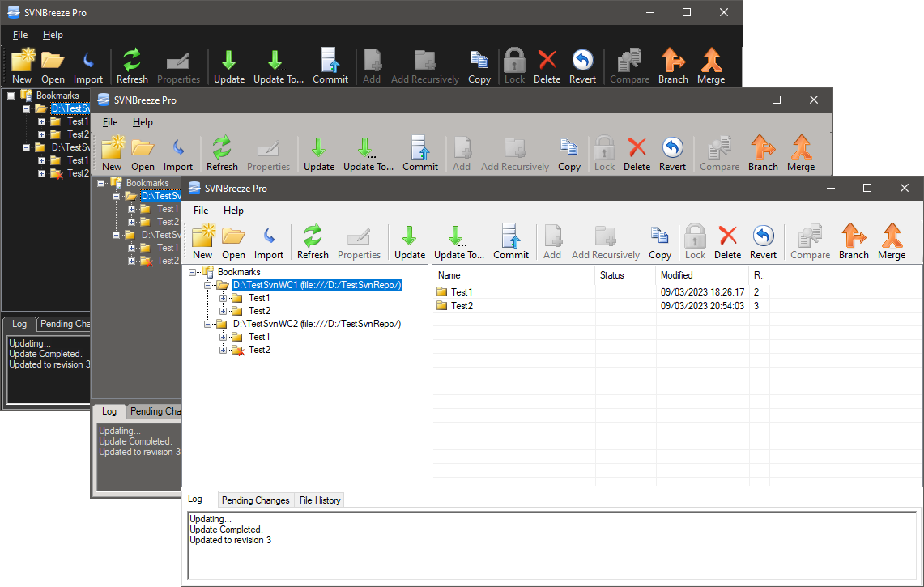Collapse Bookmarks root in gray middle window
Image resolution: width=924 pixels, height=587 pixels.
click(x=100, y=183)
